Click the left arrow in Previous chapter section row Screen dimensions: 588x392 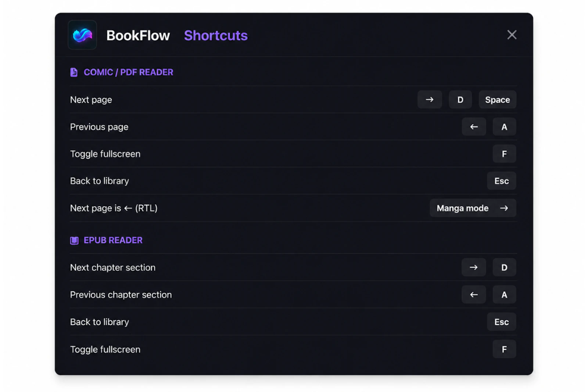(474, 295)
